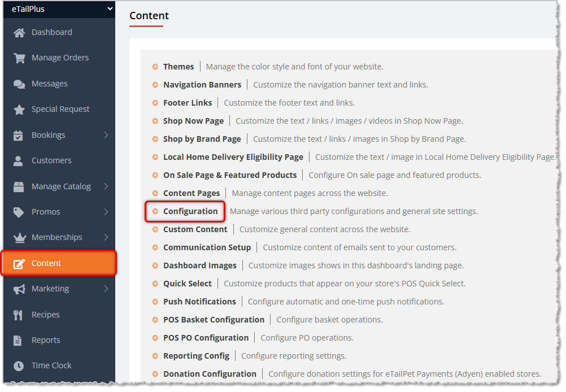This screenshot has height=392, width=566.
Task: Click the Time Clock icon
Action: [x=19, y=366]
